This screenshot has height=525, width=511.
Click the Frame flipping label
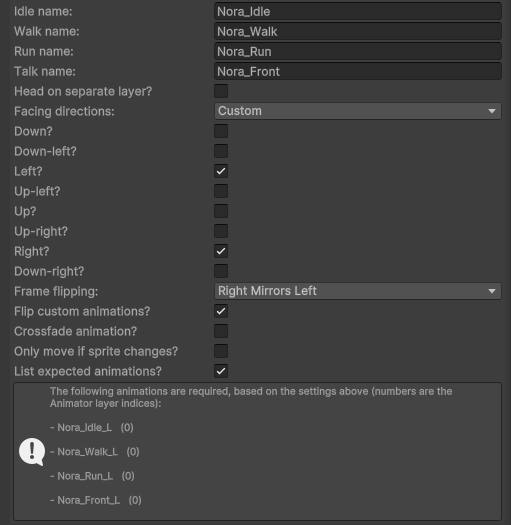[x=56, y=291]
